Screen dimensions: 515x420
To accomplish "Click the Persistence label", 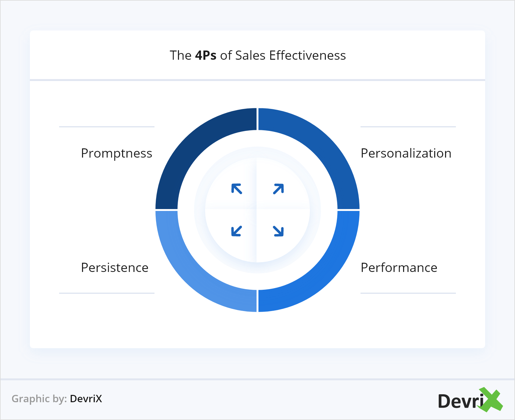I will tap(115, 268).
